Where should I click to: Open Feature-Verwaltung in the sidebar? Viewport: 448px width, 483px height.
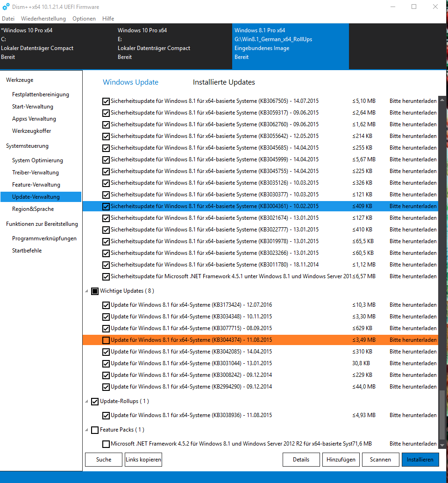pos(36,185)
